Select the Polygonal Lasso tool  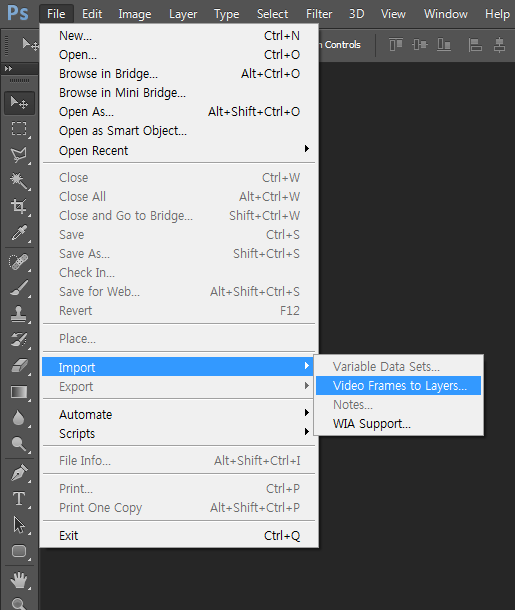pos(19,155)
